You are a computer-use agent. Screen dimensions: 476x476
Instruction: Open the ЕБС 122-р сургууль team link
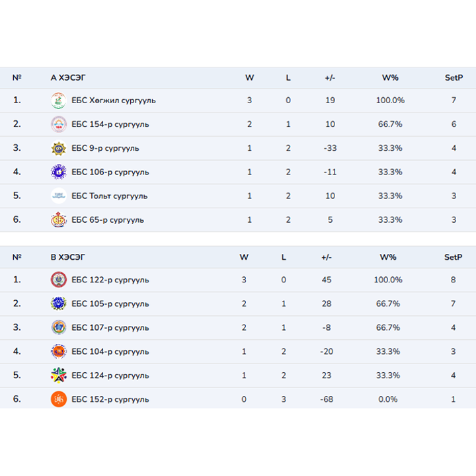pyautogui.click(x=110, y=280)
